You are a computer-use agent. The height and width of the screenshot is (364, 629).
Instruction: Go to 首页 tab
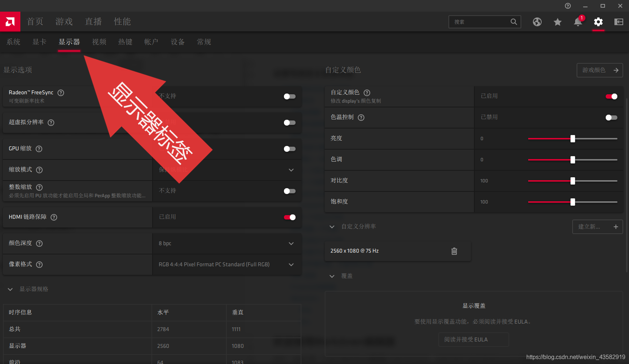point(35,22)
